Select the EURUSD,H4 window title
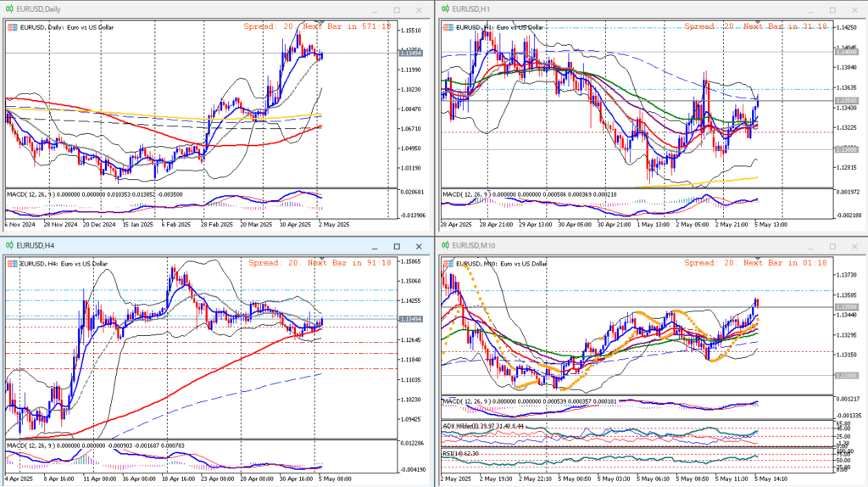Screen dimensions: 868x487 click(x=35, y=245)
